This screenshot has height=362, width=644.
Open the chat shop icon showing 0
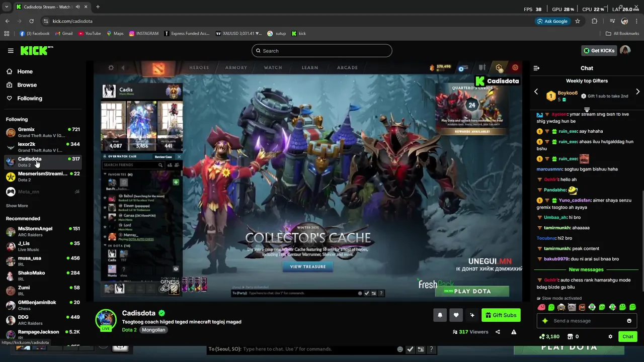570,337
